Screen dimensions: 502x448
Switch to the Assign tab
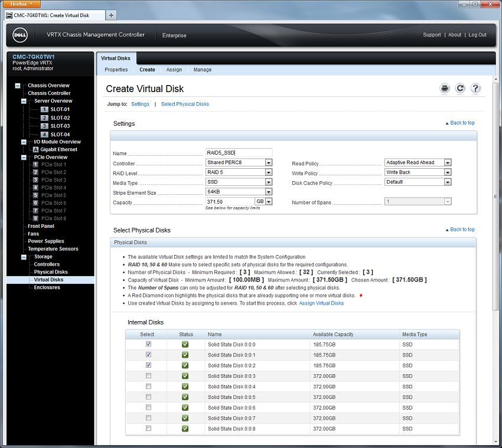[x=174, y=70]
